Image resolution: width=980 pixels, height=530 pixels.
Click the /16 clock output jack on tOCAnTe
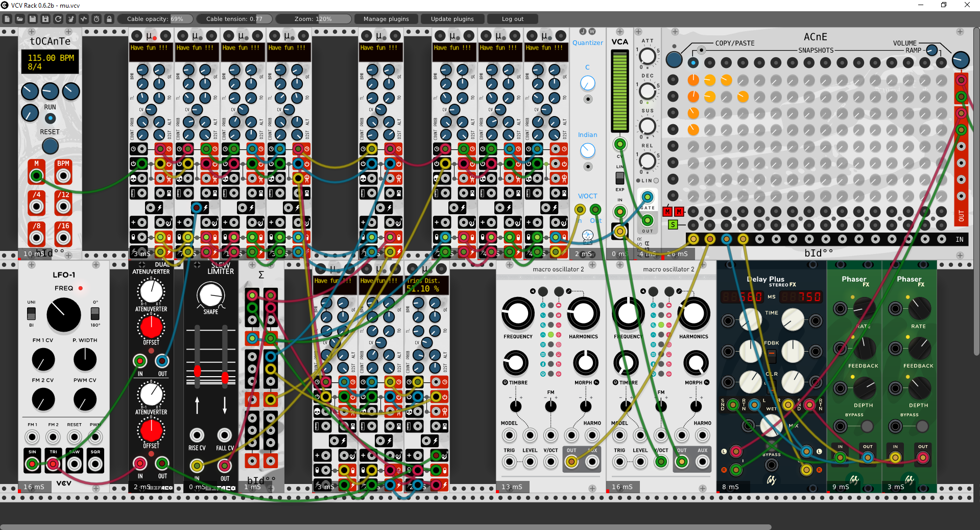pos(63,238)
